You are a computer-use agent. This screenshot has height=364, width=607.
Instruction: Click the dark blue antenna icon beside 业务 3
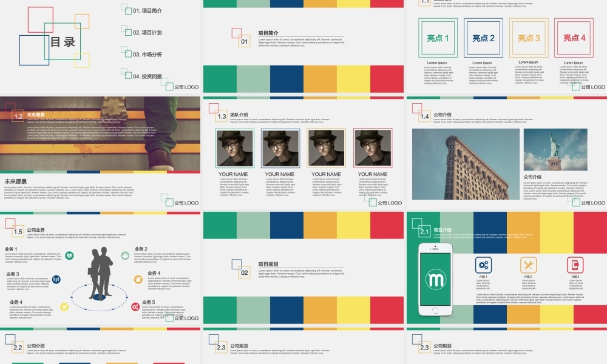(x=56, y=280)
